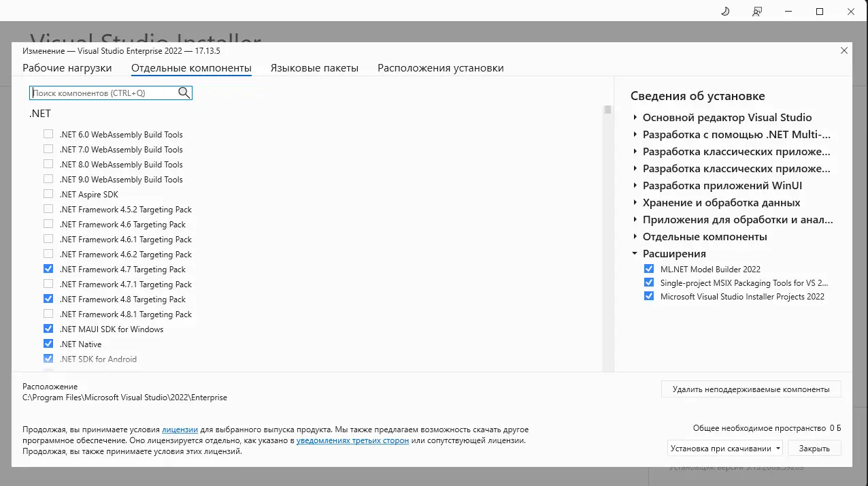Open the feedback icon in title bar

[757, 12]
